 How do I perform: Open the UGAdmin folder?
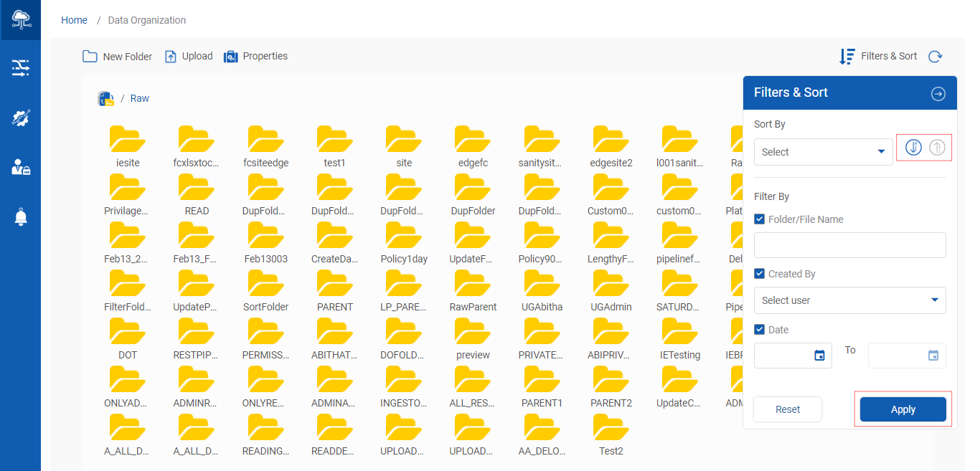[611, 290]
